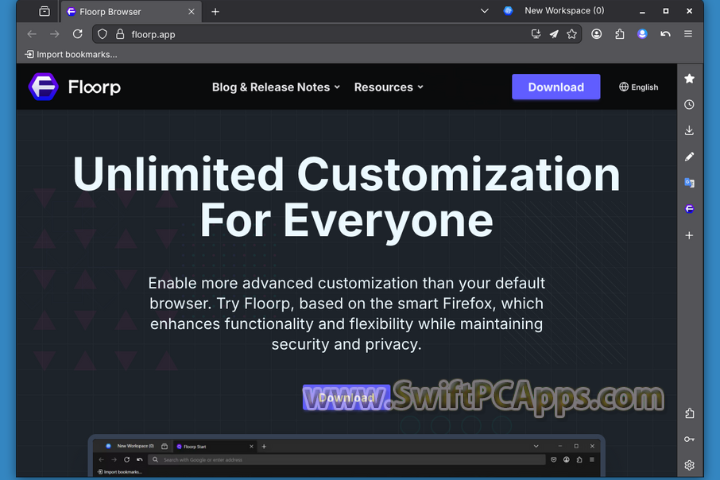The image size is (720, 480).
Task: Reload the current page
Action: point(78,34)
